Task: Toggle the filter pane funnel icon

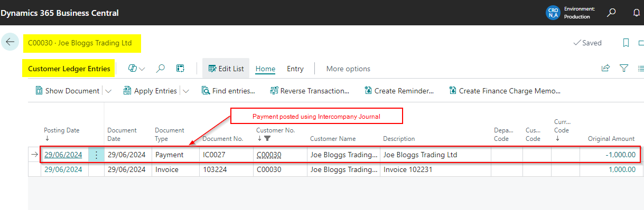Action: (624, 68)
